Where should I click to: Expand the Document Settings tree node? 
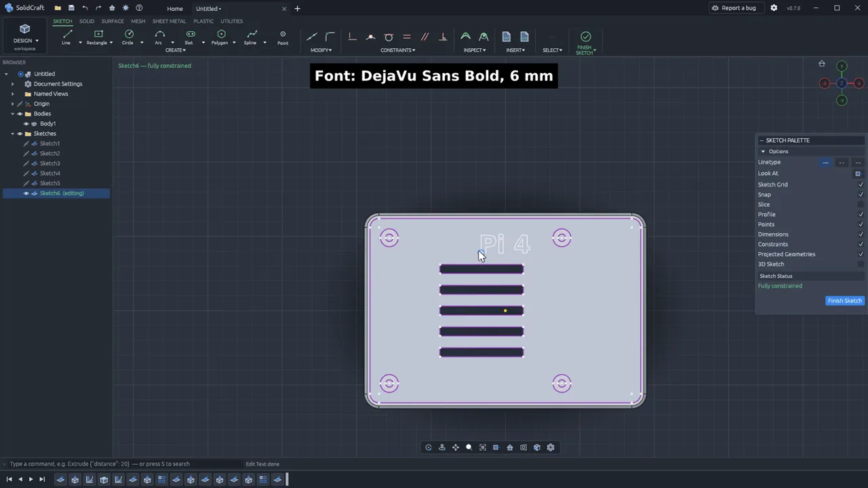(12, 84)
